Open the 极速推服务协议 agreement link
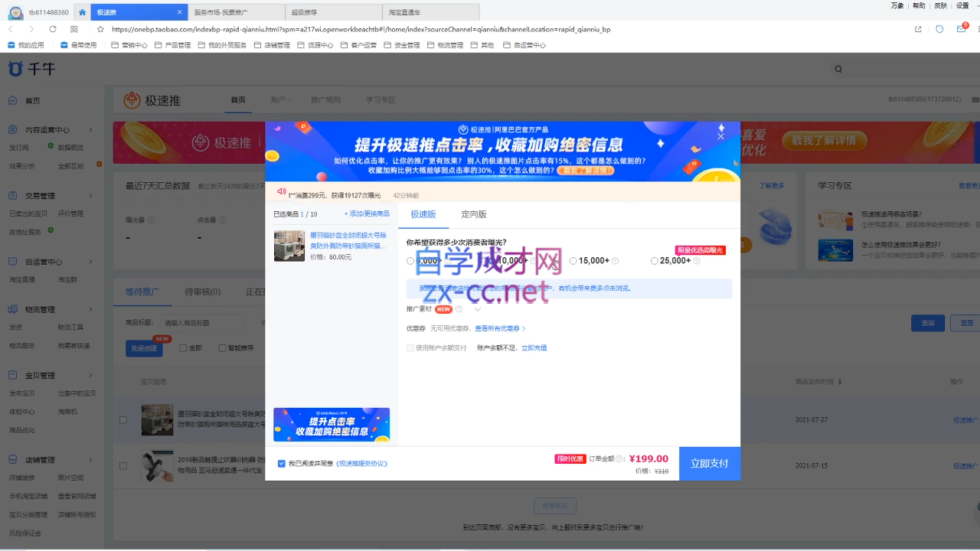This screenshot has height=551, width=980. click(x=361, y=464)
